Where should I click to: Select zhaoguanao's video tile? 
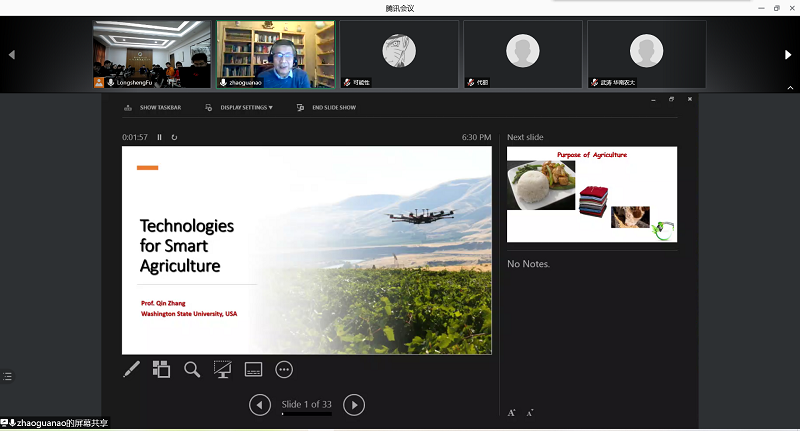[x=276, y=54]
